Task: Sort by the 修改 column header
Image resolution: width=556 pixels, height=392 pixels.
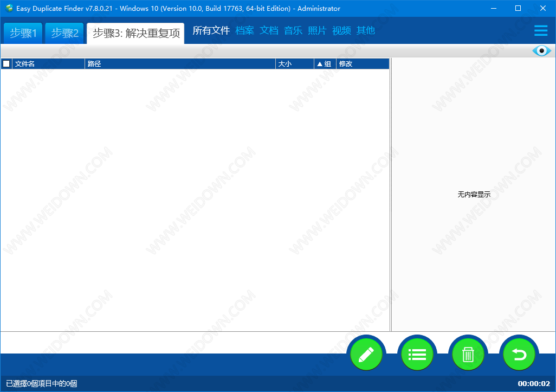Action: pos(363,64)
